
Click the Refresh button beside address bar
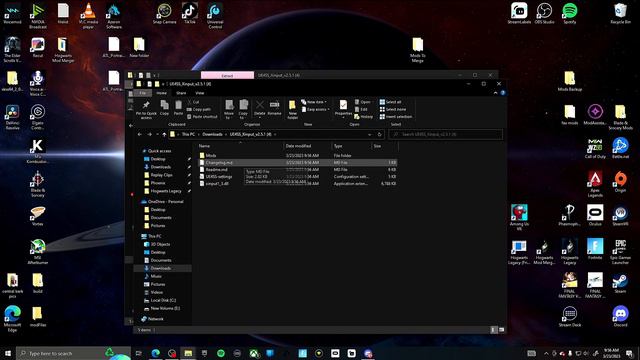click(380, 134)
